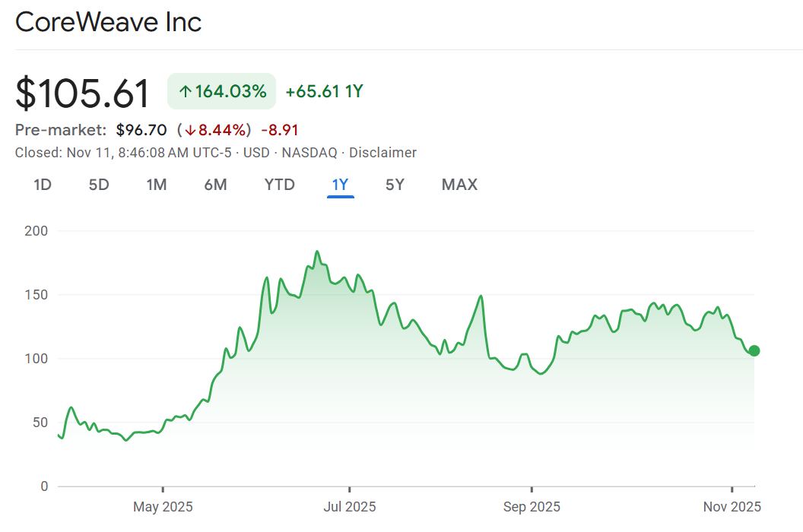This screenshot has height=532, width=803.
Task: Switch to the 1D time range
Action: click(43, 185)
